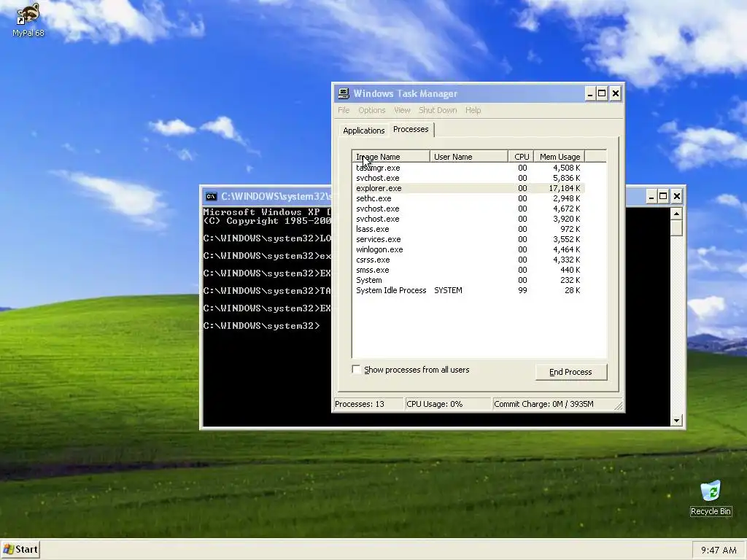This screenshot has width=747, height=560.
Task: Select the svchost.exe row using 5,836 K
Action: [x=468, y=178]
